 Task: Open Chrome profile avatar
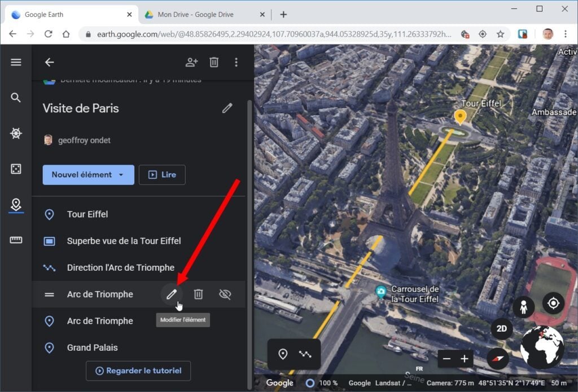click(548, 34)
